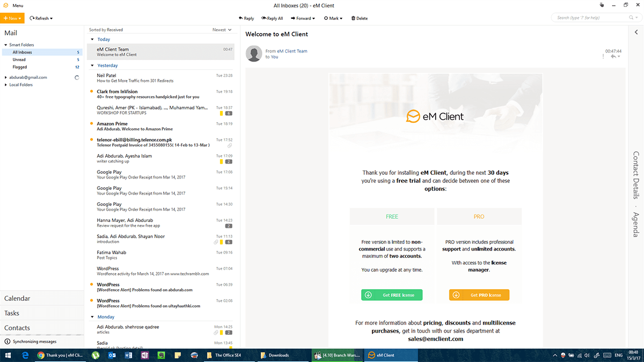Toggle unread dot on Clark from InVision

[92, 92]
